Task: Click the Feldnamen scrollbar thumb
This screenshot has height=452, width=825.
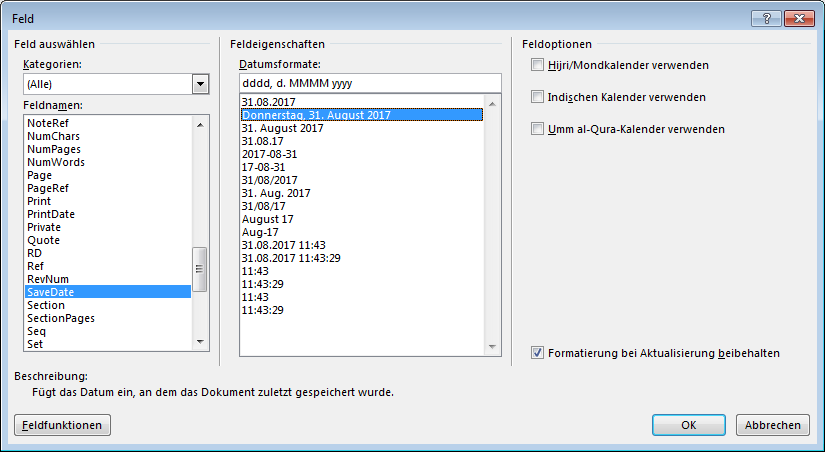Action: [200, 269]
